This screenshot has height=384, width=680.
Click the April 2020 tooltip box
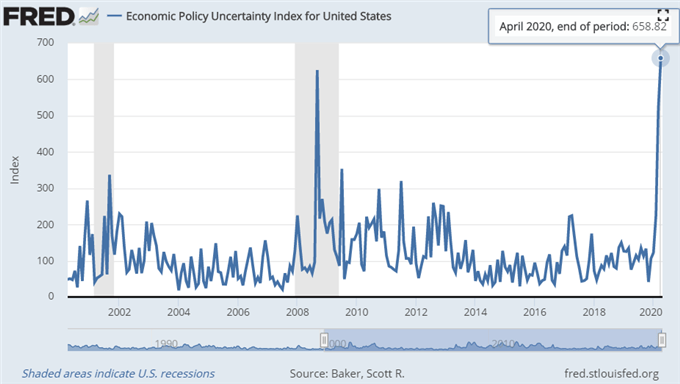point(582,26)
